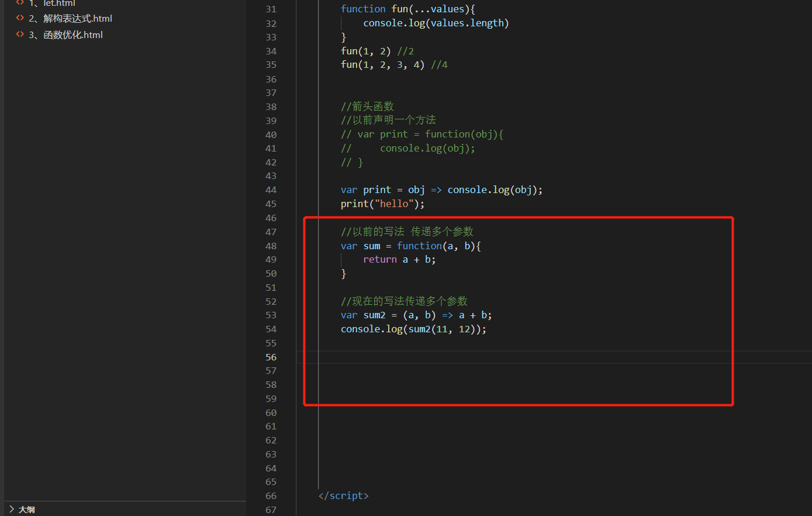
Task: Click commented line '// console.log(obj);'
Action: click(x=408, y=148)
